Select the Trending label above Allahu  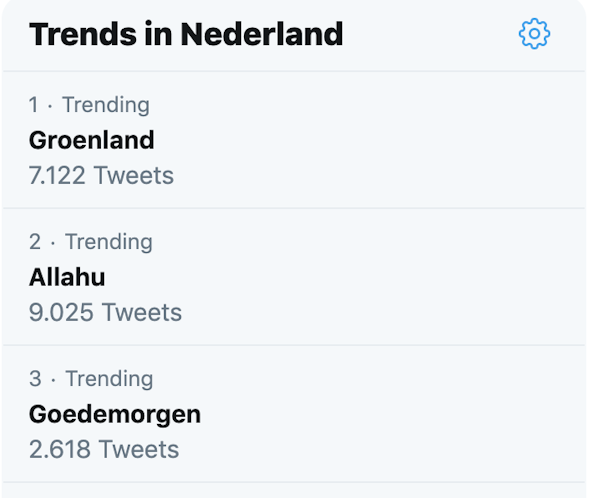tap(109, 242)
